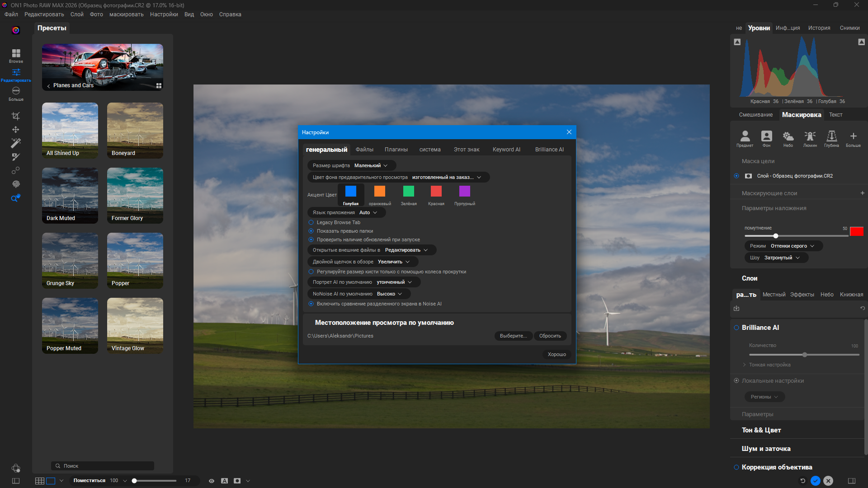Screen dimensions: 868x488
Task: Toggle 'Показать превью папки' option
Action: [x=311, y=231]
